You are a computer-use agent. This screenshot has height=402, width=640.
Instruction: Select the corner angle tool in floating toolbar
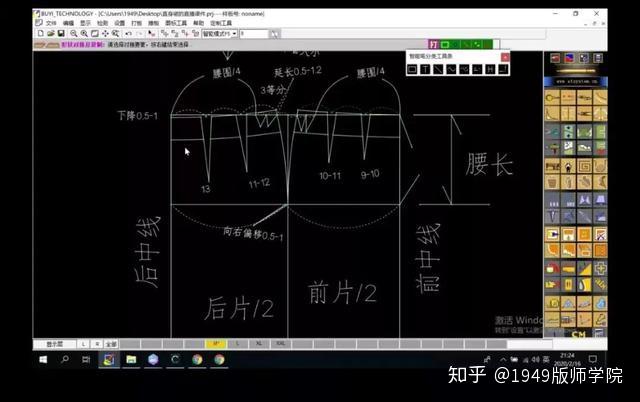click(503, 69)
